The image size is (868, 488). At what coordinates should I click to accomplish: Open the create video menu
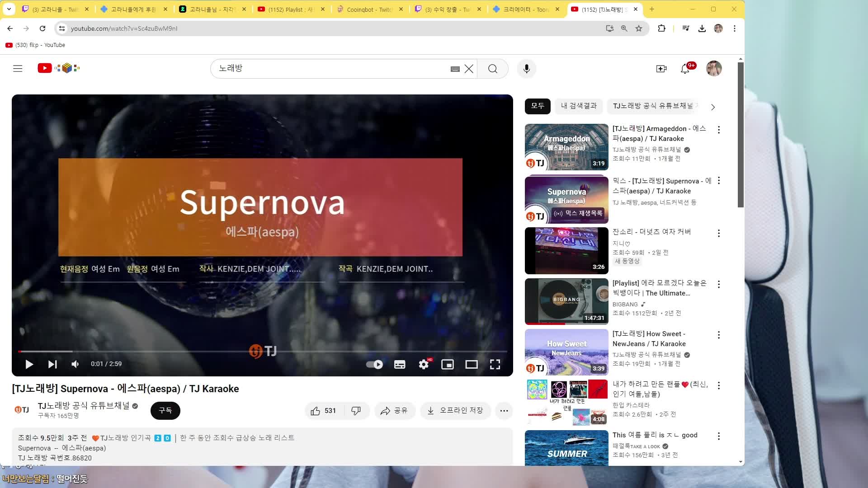[x=661, y=69]
